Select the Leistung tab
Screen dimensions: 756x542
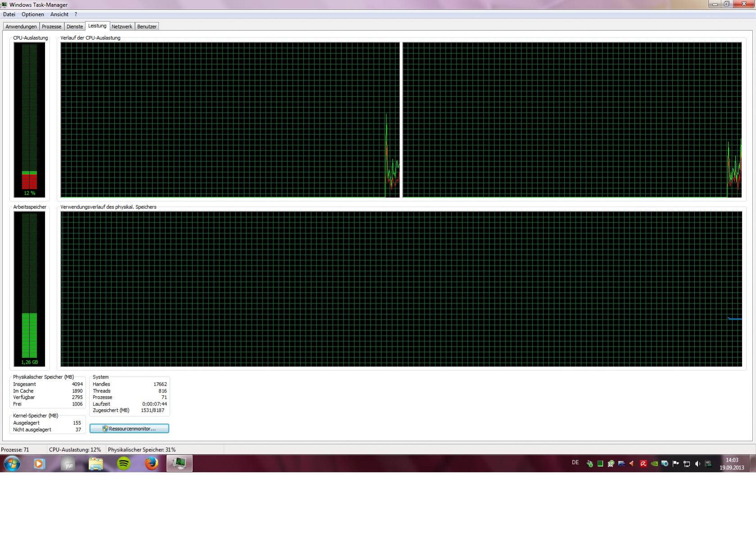pyautogui.click(x=97, y=26)
